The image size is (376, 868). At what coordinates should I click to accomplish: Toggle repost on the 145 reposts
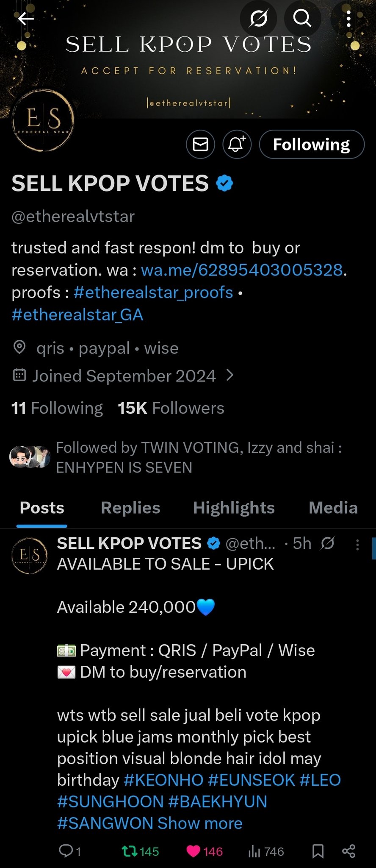pyautogui.click(x=127, y=851)
